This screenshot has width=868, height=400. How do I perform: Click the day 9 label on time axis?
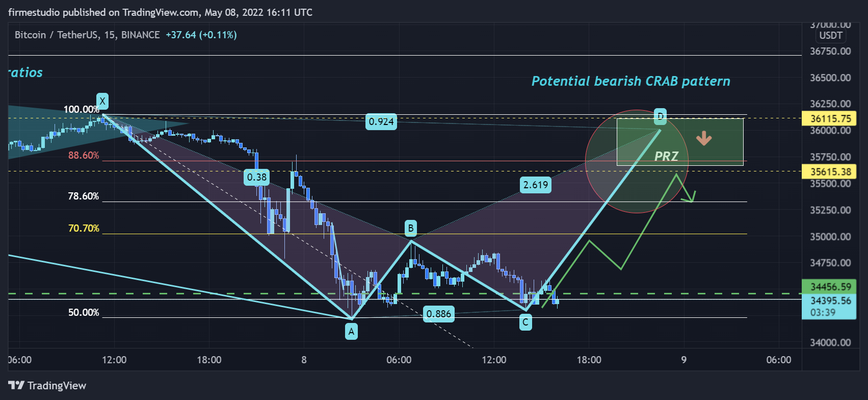(x=684, y=360)
